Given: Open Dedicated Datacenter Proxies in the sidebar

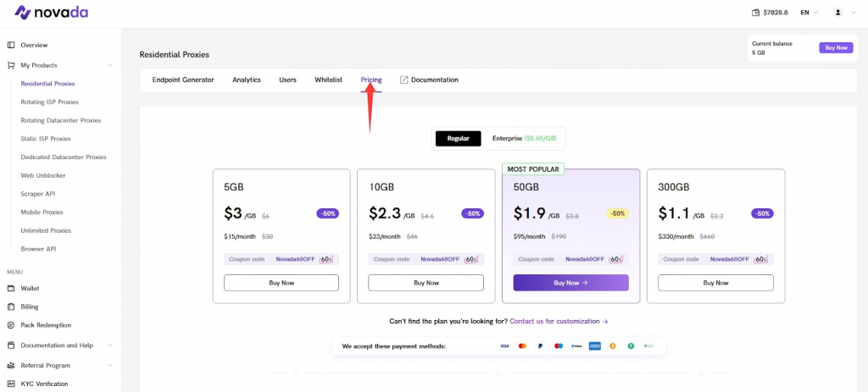Looking at the screenshot, I should (x=63, y=157).
